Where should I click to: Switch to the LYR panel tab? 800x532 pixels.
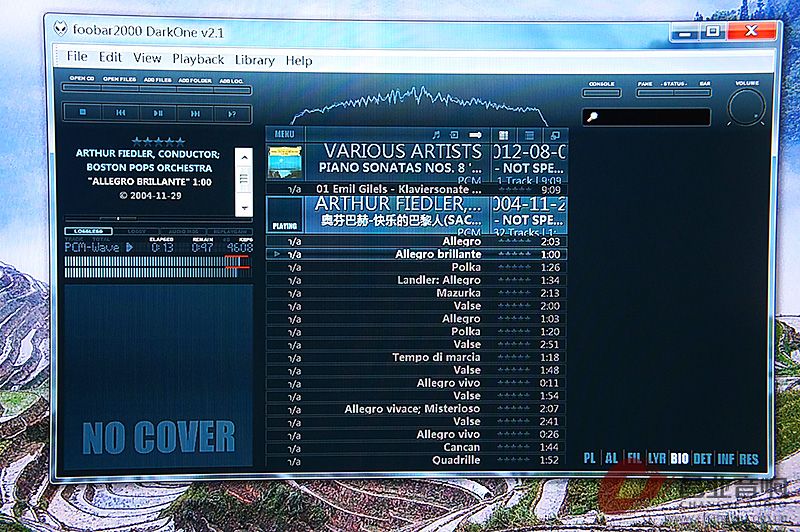[x=657, y=459]
